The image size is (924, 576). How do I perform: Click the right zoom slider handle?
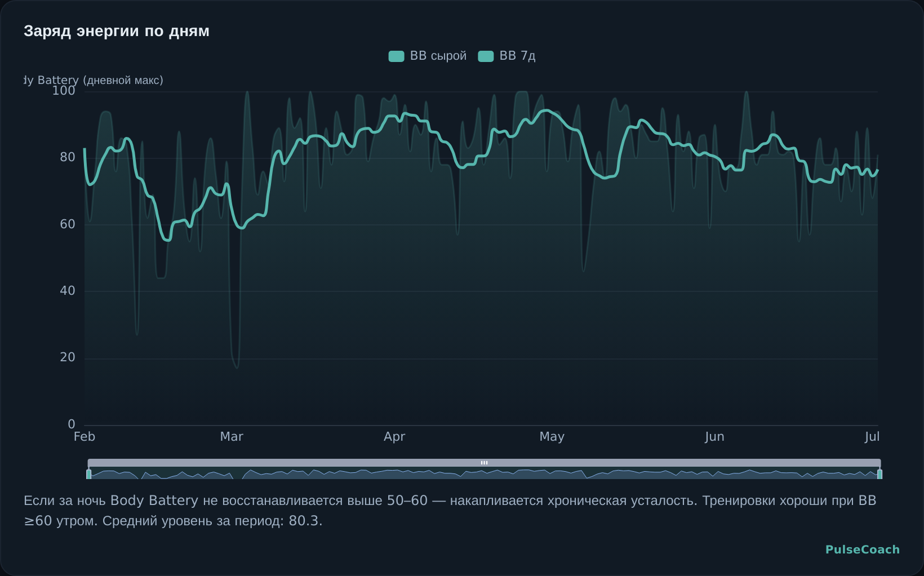pyautogui.click(x=879, y=474)
